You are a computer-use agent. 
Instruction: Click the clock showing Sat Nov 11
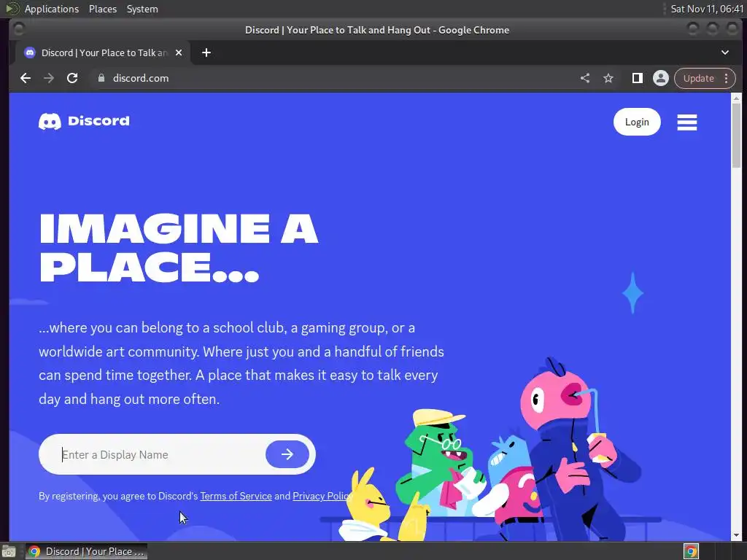pos(707,9)
